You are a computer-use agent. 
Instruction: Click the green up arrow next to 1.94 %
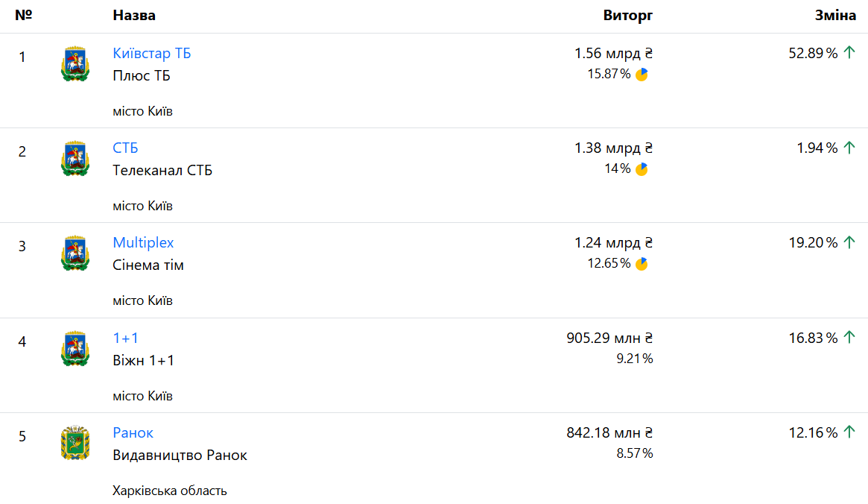(849, 148)
